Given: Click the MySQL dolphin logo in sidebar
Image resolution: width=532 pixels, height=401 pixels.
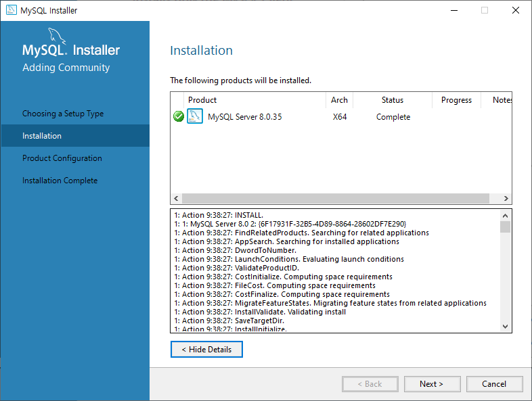Looking at the screenshot, I should (x=57, y=36).
